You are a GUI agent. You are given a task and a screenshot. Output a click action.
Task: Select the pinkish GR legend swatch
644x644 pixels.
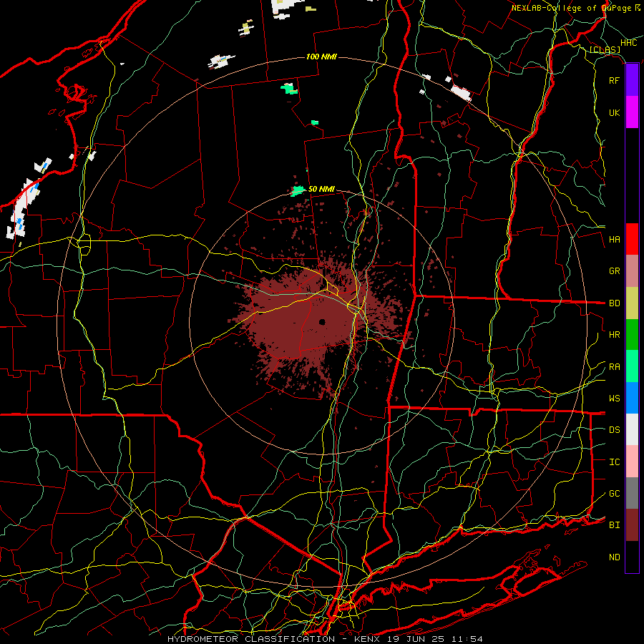tap(632, 271)
